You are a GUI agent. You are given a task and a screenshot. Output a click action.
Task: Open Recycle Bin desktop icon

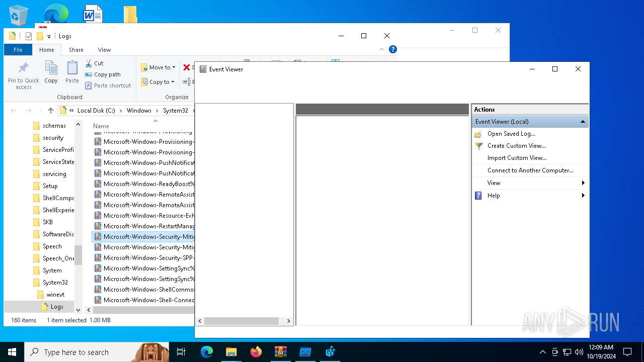pos(19,15)
